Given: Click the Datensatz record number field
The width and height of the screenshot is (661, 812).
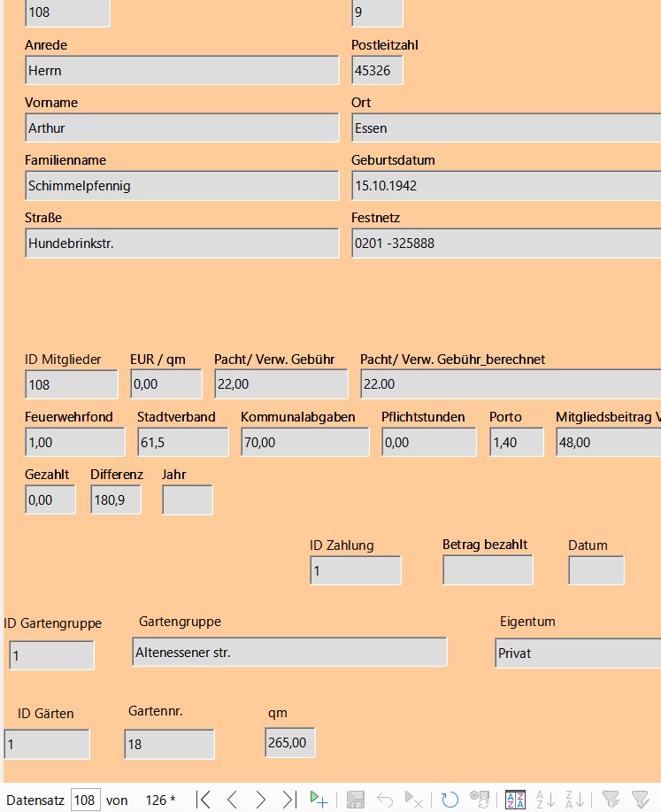Looking at the screenshot, I should [x=85, y=800].
